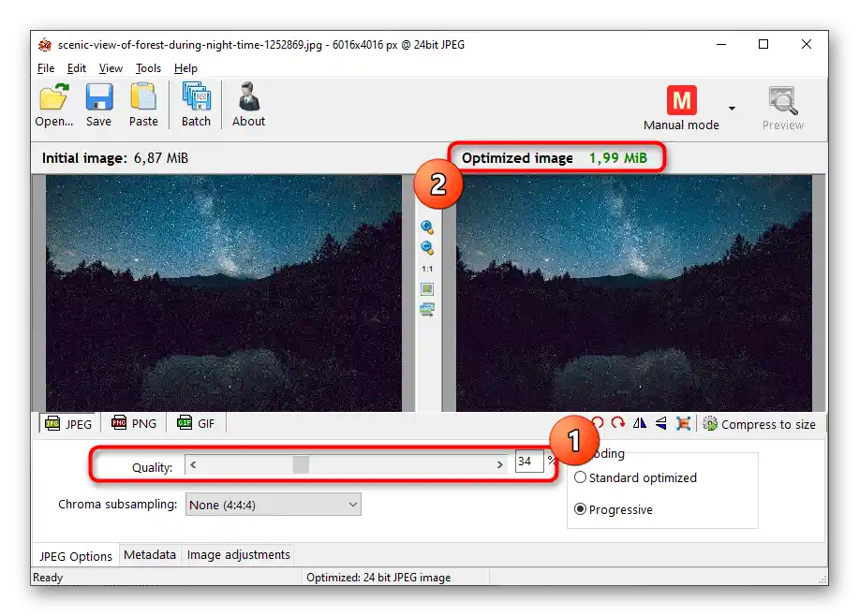Switch to the JPEG format tab
This screenshot has height=616, width=859.
coord(68,424)
